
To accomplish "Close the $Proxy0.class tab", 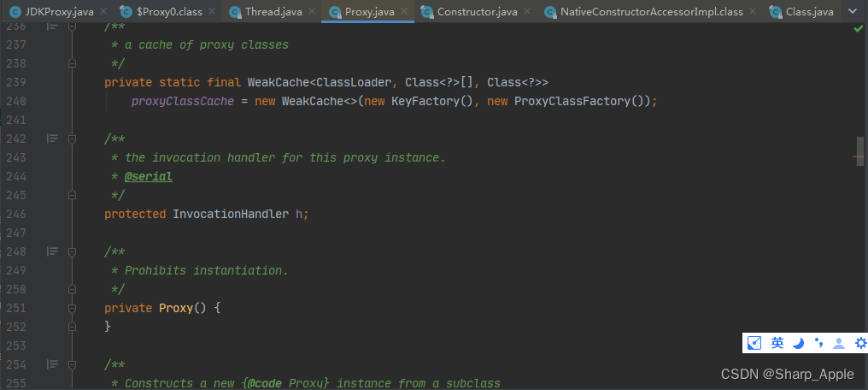I will [x=212, y=11].
